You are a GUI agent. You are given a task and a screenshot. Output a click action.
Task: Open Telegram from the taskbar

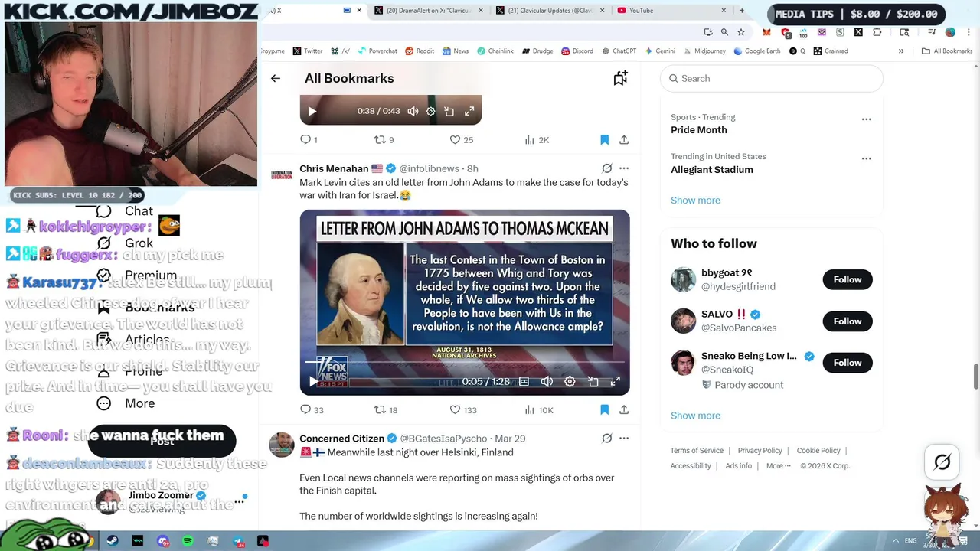[x=238, y=541]
